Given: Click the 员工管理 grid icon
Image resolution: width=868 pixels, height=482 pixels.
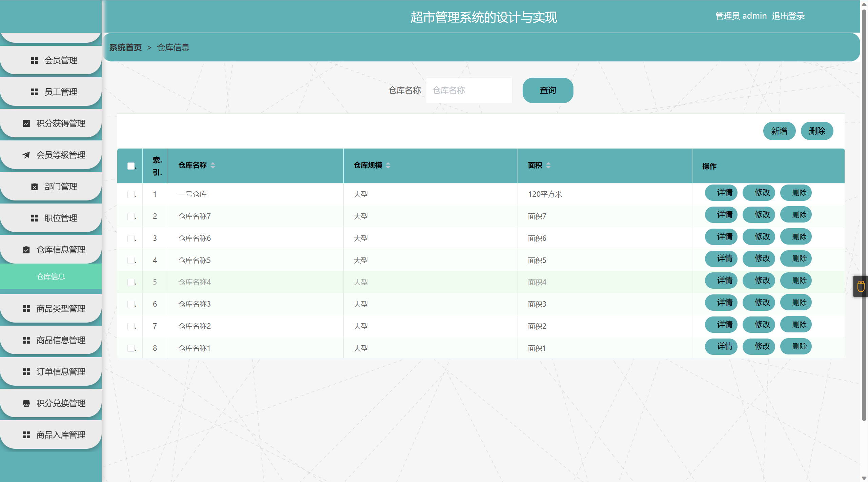Looking at the screenshot, I should (x=34, y=92).
